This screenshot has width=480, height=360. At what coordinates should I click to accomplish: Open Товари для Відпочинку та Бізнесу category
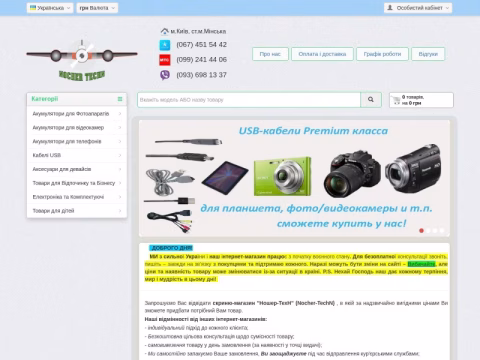click(x=74, y=183)
